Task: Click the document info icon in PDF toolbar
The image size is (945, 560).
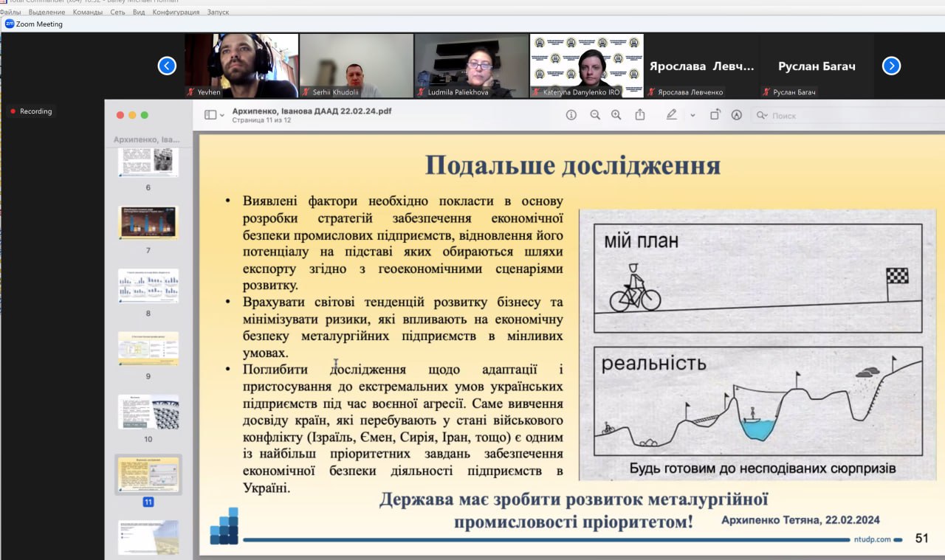Action: (x=571, y=115)
